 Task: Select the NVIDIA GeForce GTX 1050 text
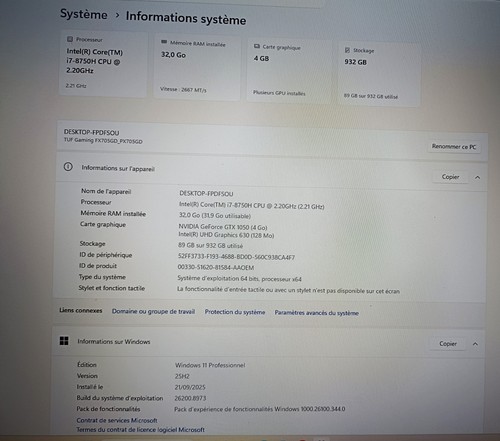[x=223, y=227]
